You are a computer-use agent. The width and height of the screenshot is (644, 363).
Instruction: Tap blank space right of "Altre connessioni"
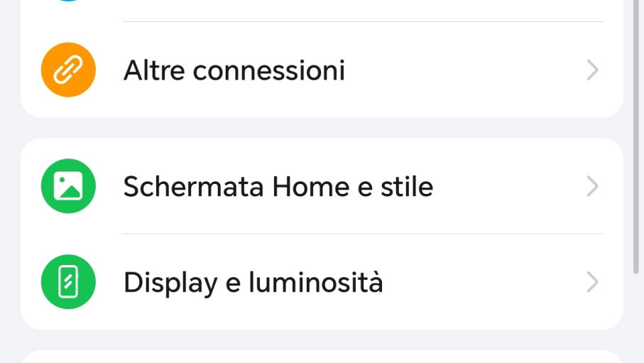click(464, 70)
